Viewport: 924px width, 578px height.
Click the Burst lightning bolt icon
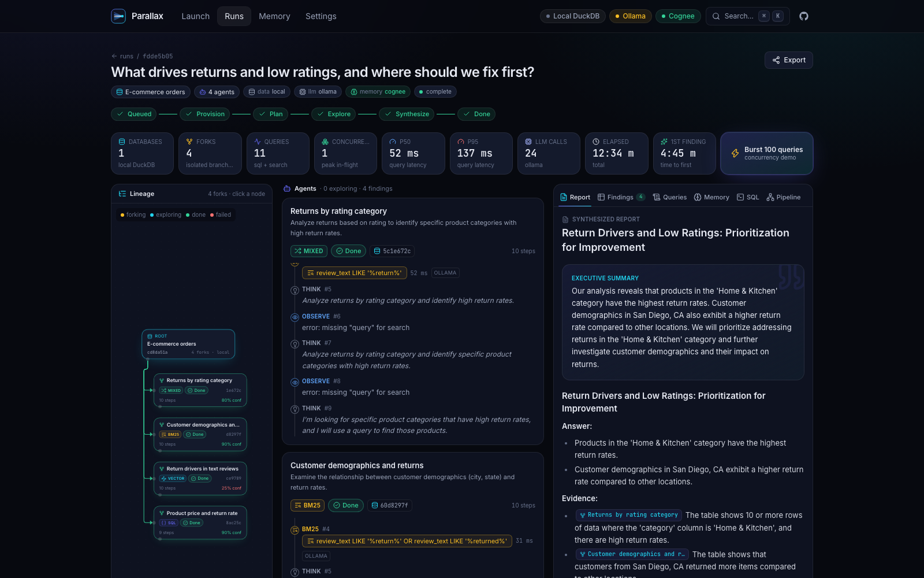[x=735, y=153]
